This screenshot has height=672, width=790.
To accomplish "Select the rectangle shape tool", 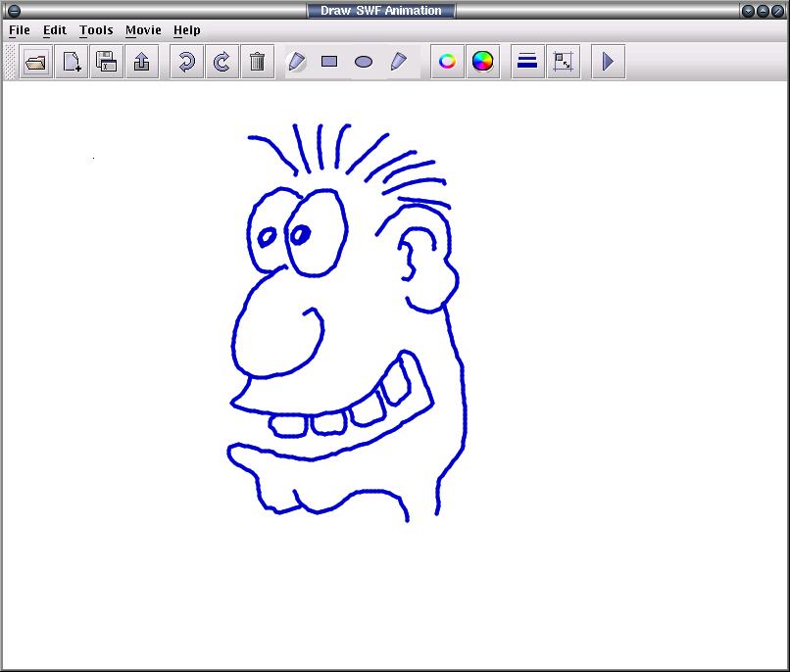I will tap(329, 62).
